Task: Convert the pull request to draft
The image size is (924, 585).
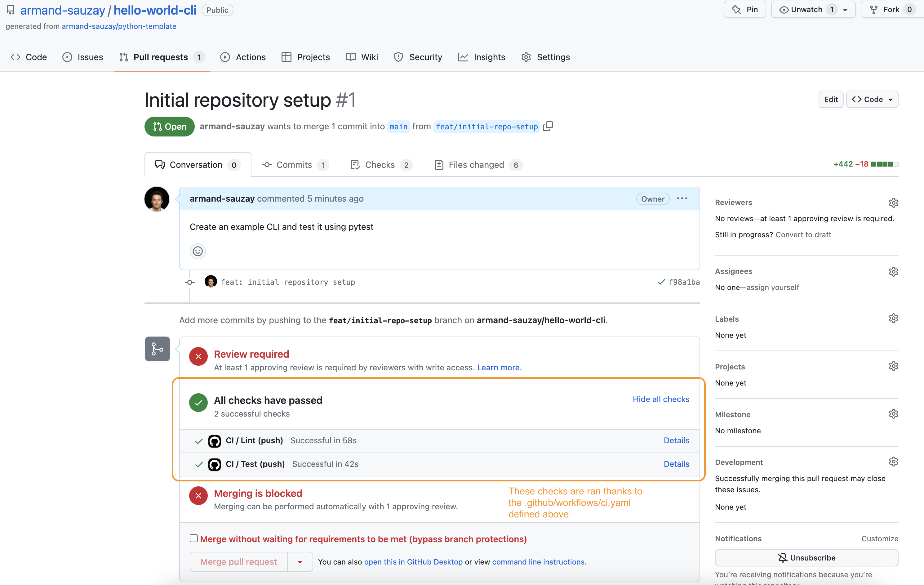Action: tap(803, 234)
